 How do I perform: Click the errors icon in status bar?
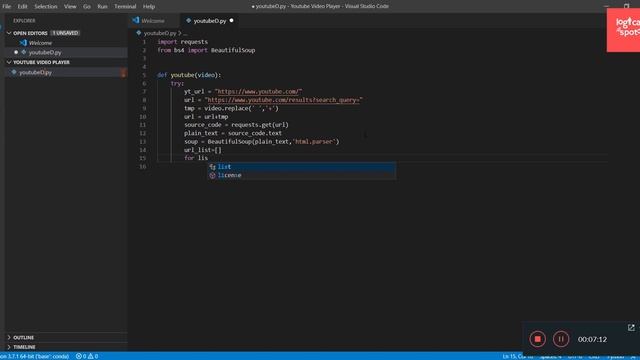[x=79, y=356]
